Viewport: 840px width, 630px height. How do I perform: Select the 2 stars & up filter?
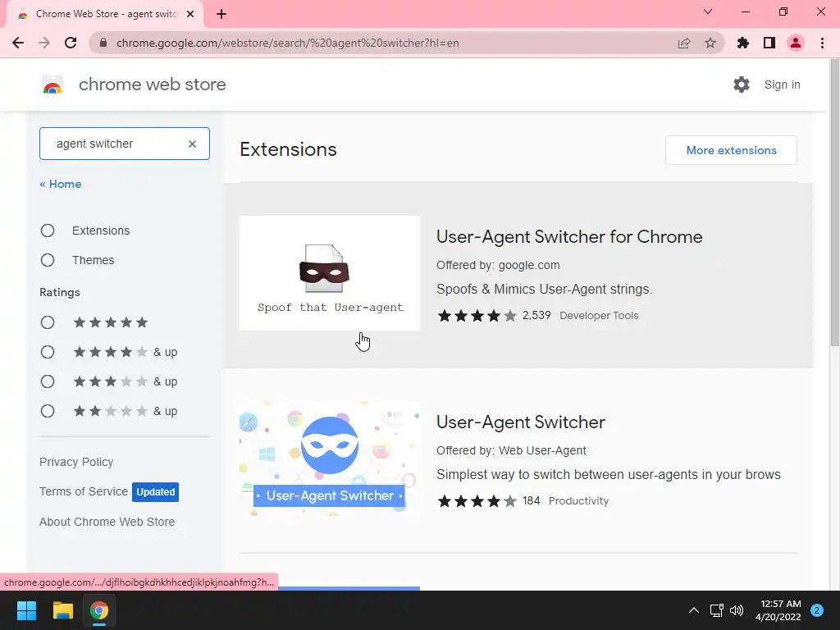point(48,411)
